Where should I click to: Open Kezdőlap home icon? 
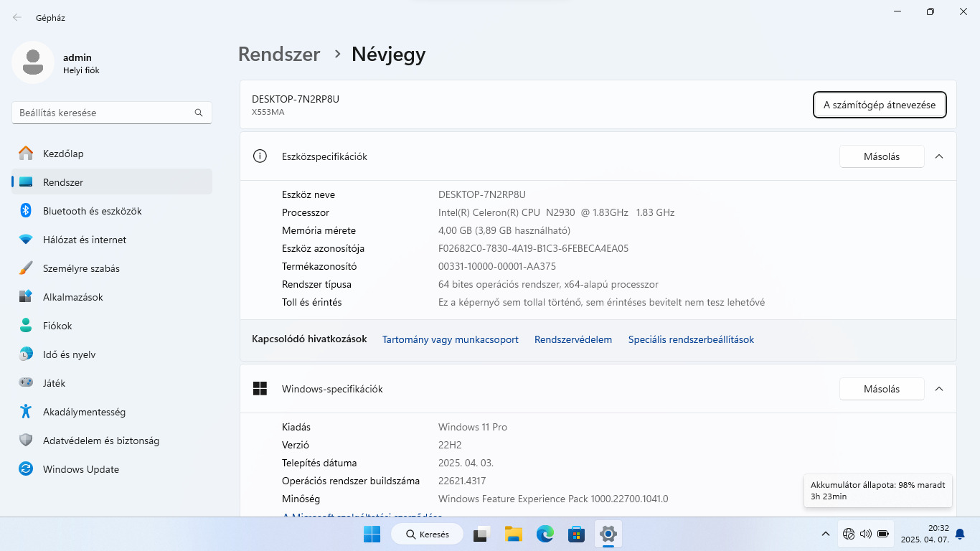(x=26, y=154)
